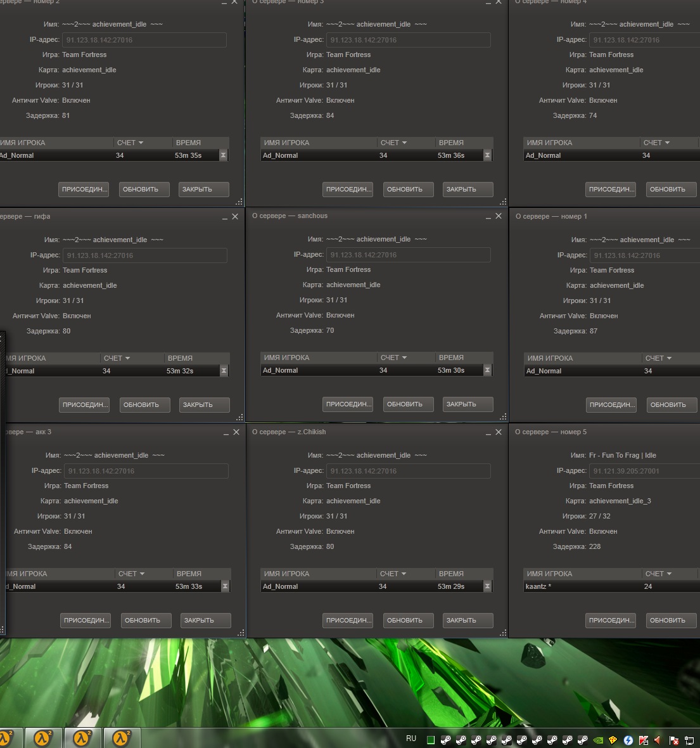
Task: Sort by СЧЕТ in the z.Chikish window
Action: pyautogui.click(x=406, y=574)
